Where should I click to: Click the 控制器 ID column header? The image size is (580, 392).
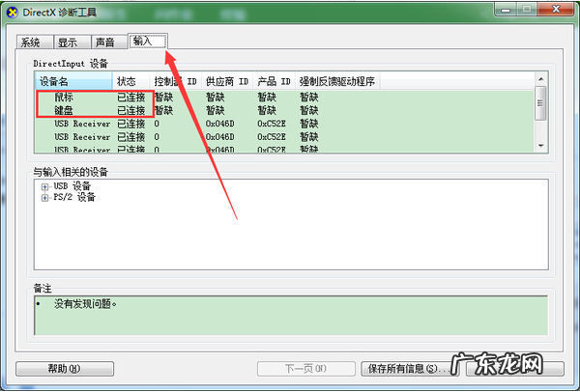[x=175, y=81]
